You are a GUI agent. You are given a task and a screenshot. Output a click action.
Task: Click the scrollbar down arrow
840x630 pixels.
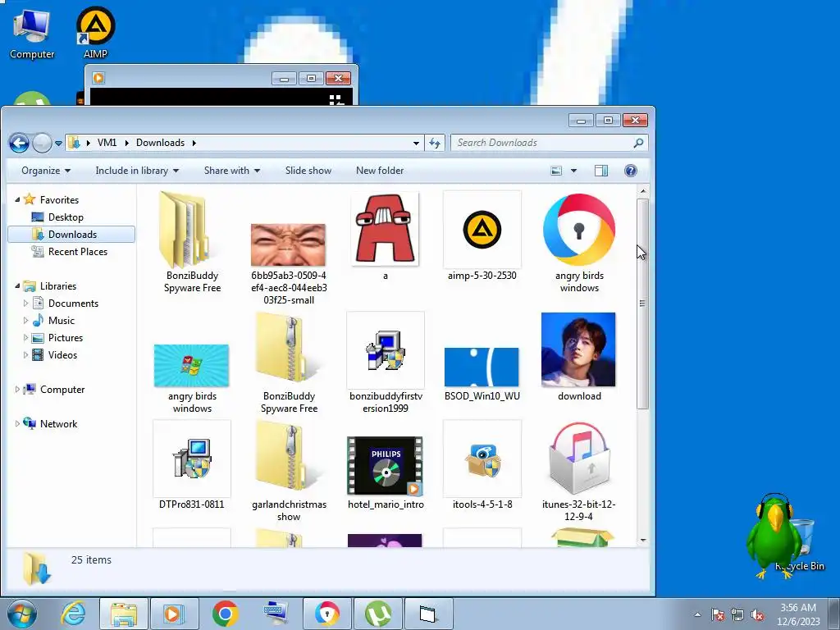pos(643,540)
